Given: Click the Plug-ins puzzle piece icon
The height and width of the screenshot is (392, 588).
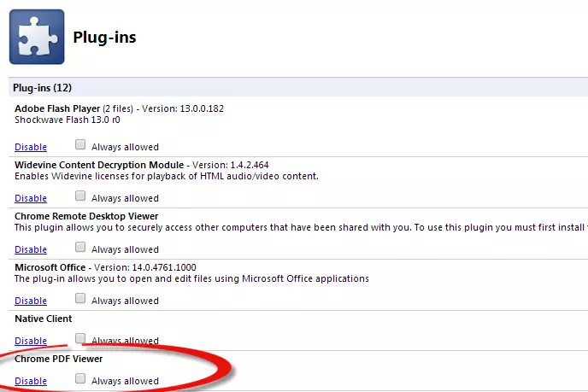Looking at the screenshot, I should click(37, 37).
